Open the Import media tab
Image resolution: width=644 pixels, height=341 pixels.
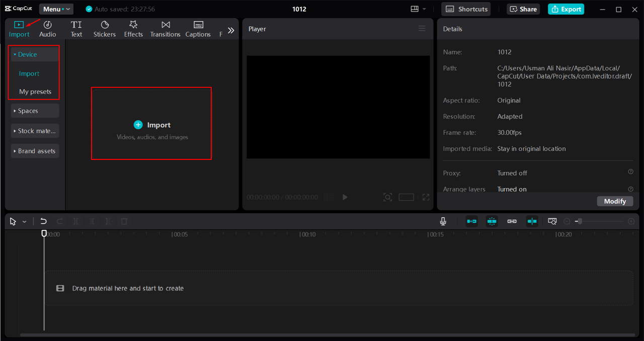coord(19,29)
